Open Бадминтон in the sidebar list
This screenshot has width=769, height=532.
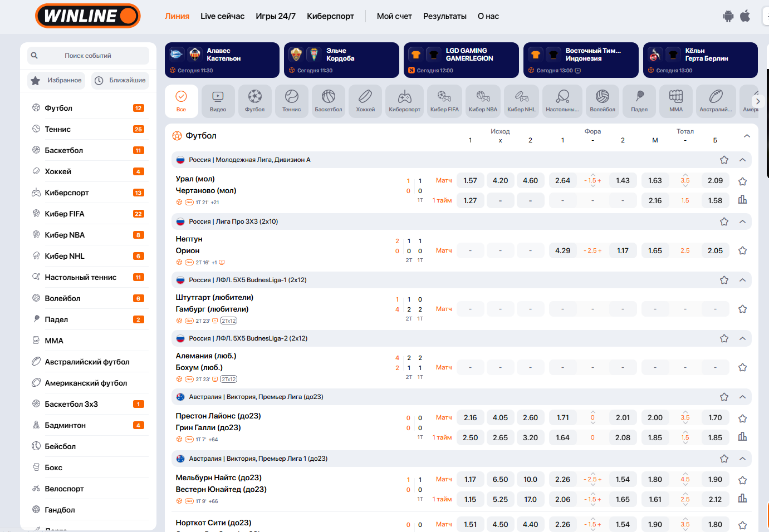tap(88, 425)
